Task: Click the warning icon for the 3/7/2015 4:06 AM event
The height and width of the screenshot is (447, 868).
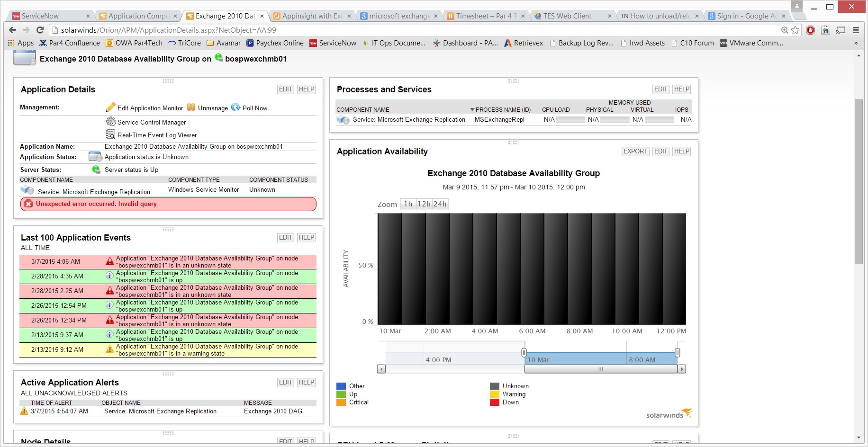Action: [x=110, y=261]
